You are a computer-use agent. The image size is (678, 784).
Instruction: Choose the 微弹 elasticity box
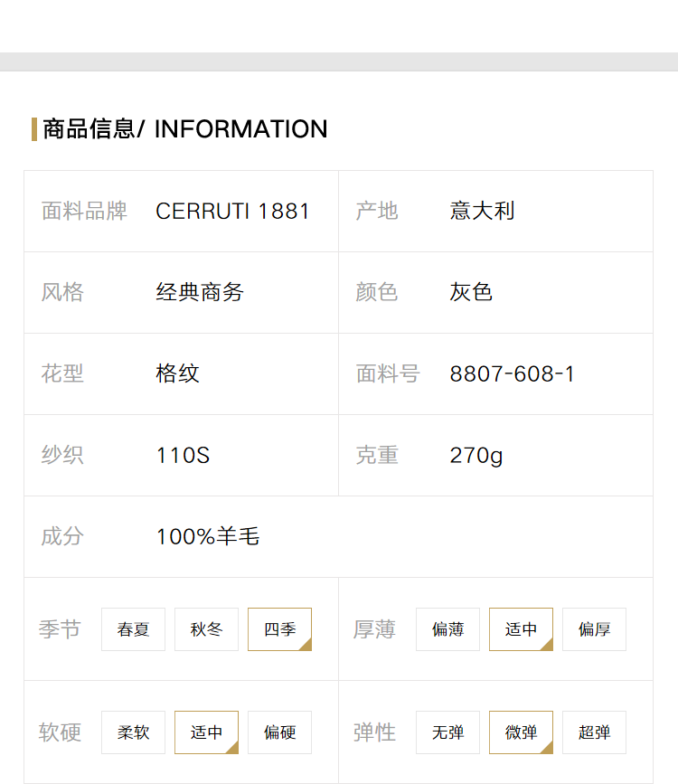[521, 732]
